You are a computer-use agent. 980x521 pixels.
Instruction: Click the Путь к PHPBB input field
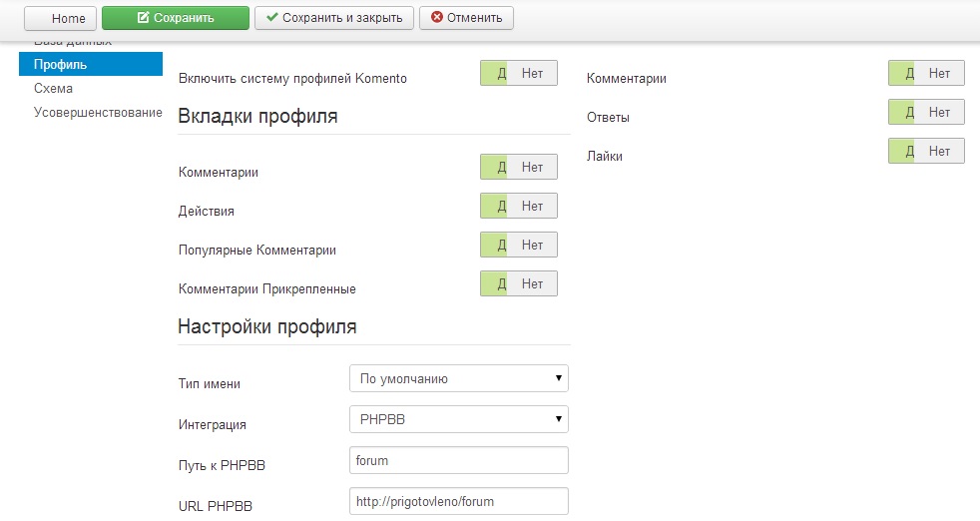(458, 460)
